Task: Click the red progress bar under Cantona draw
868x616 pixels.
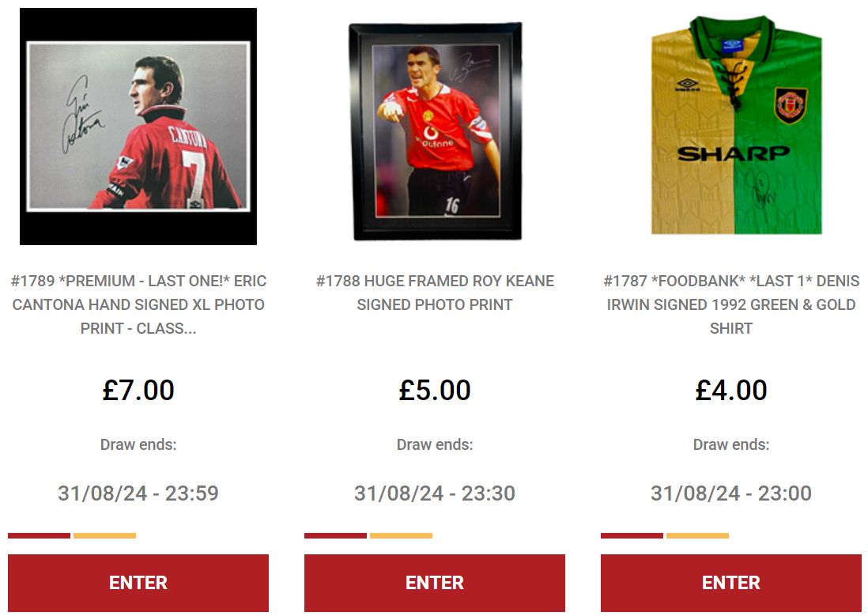Action: (x=39, y=535)
